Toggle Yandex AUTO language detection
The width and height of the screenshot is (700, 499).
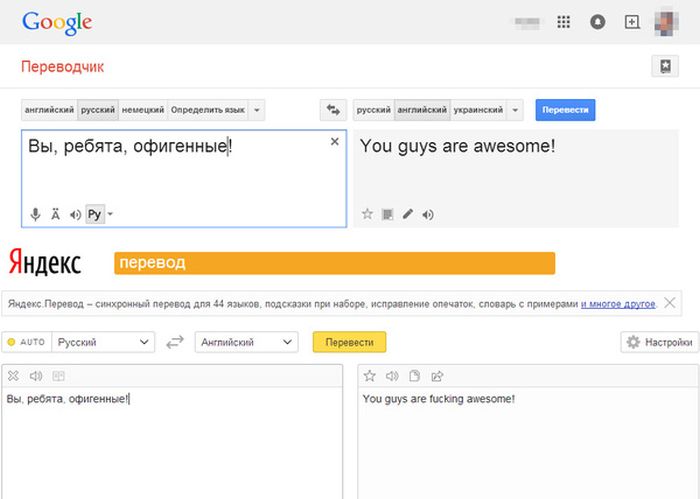(x=26, y=342)
